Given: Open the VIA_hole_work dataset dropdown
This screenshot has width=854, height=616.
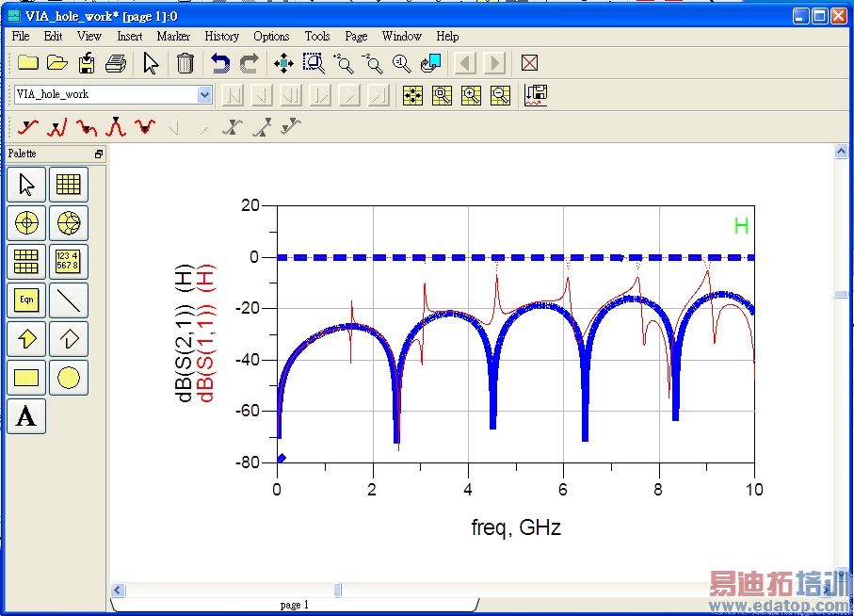Looking at the screenshot, I should (204, 94).
